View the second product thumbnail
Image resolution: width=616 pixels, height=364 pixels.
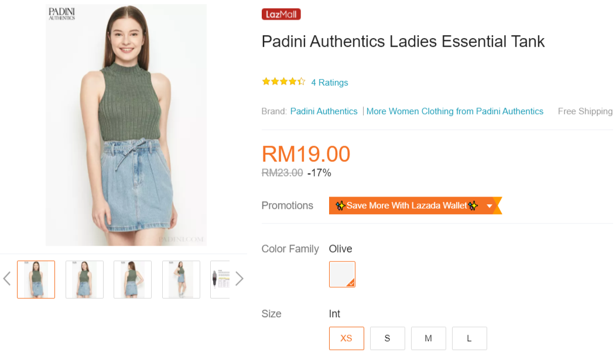click(x=84, y=280)
